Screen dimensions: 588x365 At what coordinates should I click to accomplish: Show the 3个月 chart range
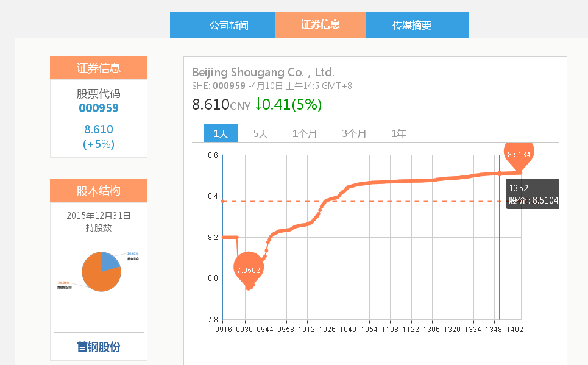click(354, 133)
